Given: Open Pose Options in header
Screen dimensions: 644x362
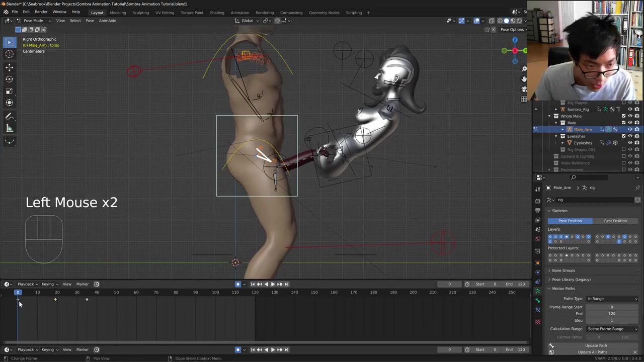Looking at the screenshot, I should coord(512,29).
